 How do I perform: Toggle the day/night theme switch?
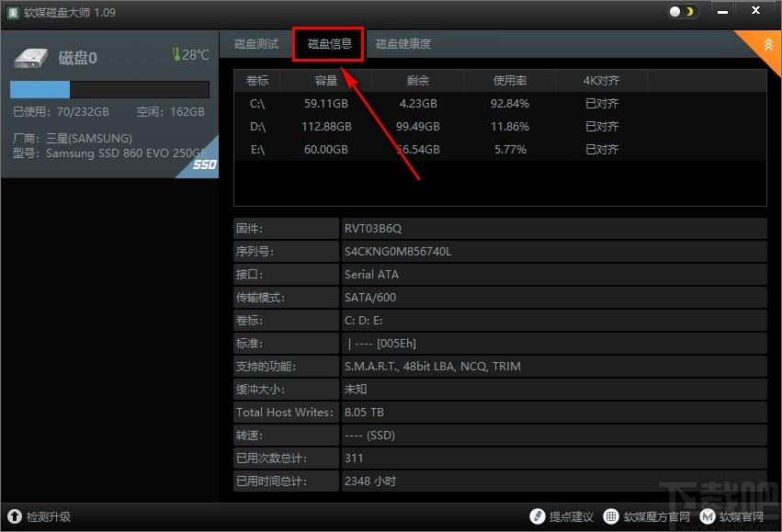[x=682, y=11]
